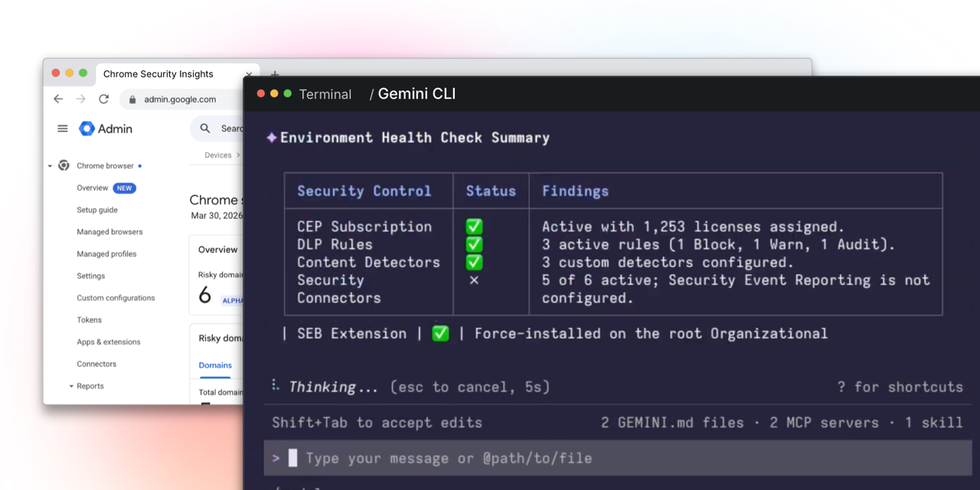Viewport: 980px width, 490px height.
Task: Click the ALPHA badge in Overview card
Action: point(232,301)
